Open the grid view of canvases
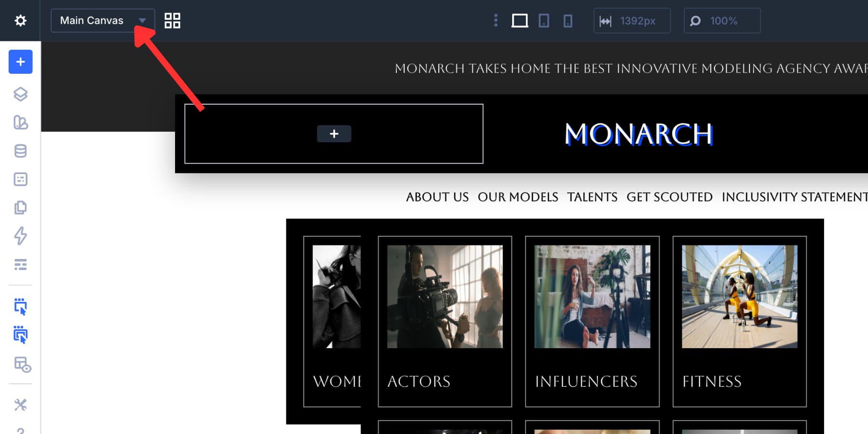 pos(172,21)
